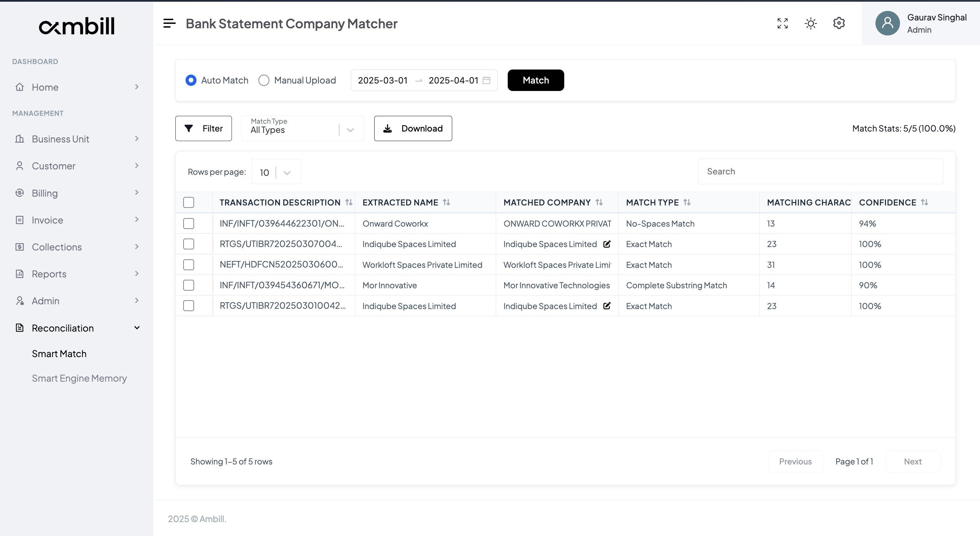Click the Business Unit building icon
The width and height of the screenshot is (980, 536).
click(x=20, y=139)
